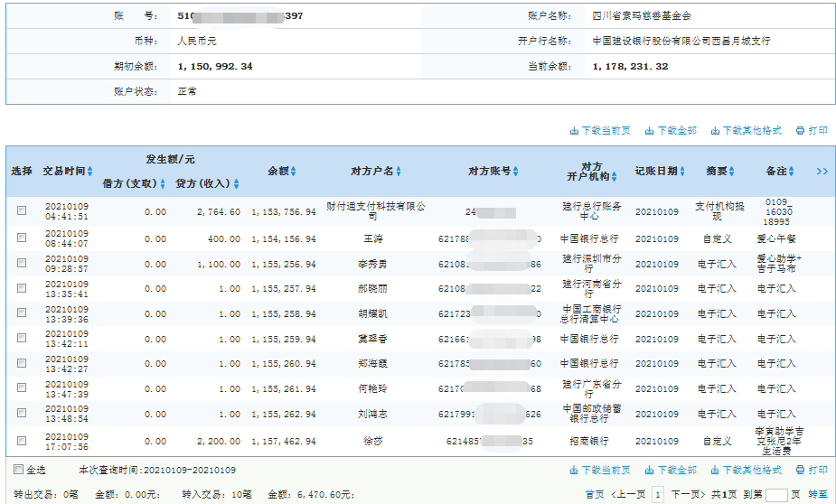Viewport: 836px width, 504px height.
Task: Click 期初余额 value 1,150,992.34
Action: click(x=215, y=67)
